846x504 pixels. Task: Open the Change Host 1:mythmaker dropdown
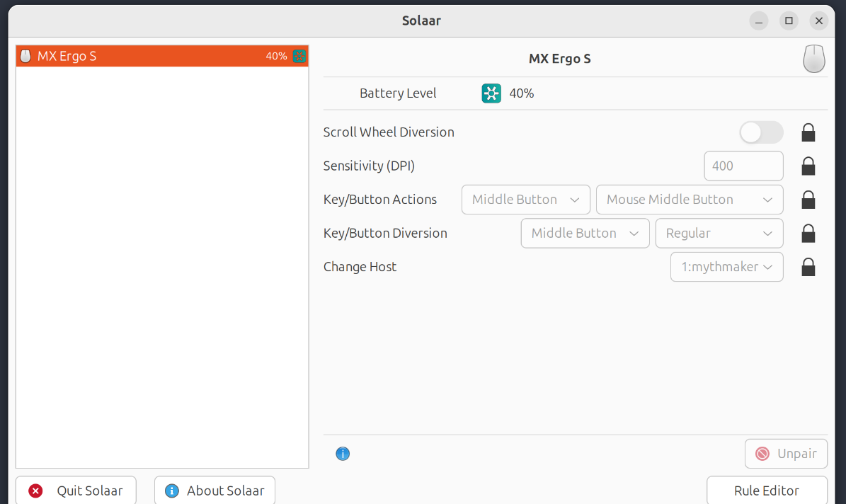pos(726,267)
